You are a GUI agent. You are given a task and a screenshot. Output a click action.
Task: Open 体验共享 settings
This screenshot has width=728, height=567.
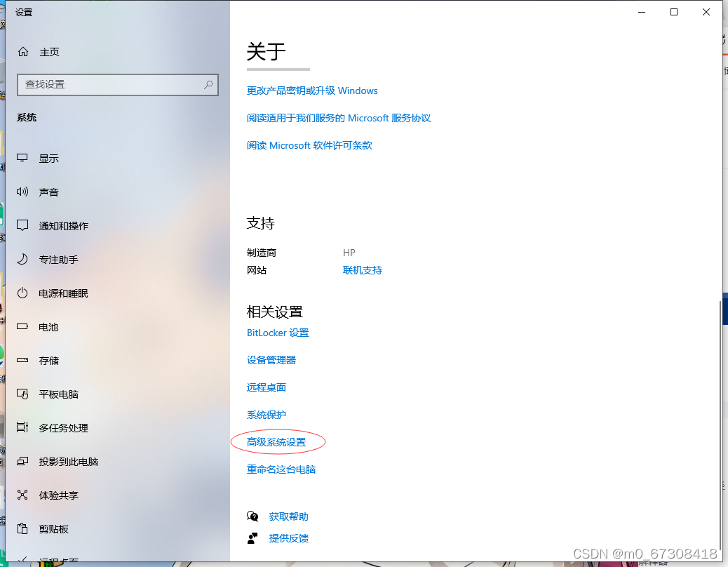point(58,495)
